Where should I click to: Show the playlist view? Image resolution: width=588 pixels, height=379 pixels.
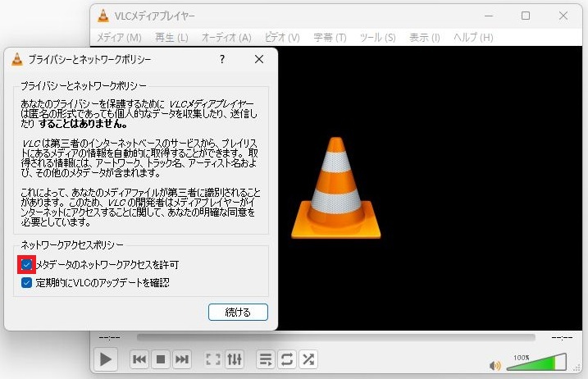point(266,359)
